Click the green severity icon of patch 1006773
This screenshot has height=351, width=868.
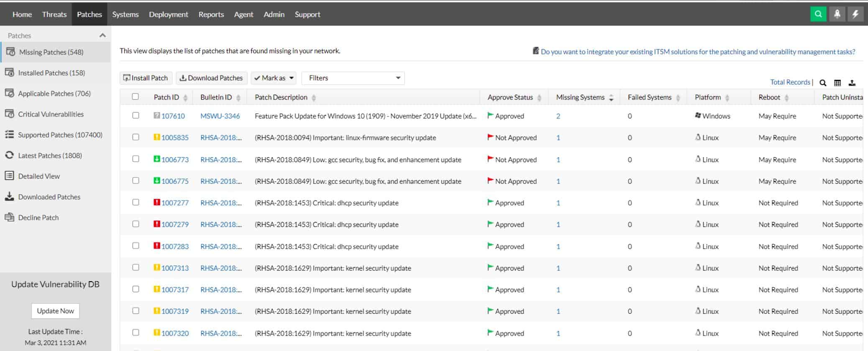157,159
